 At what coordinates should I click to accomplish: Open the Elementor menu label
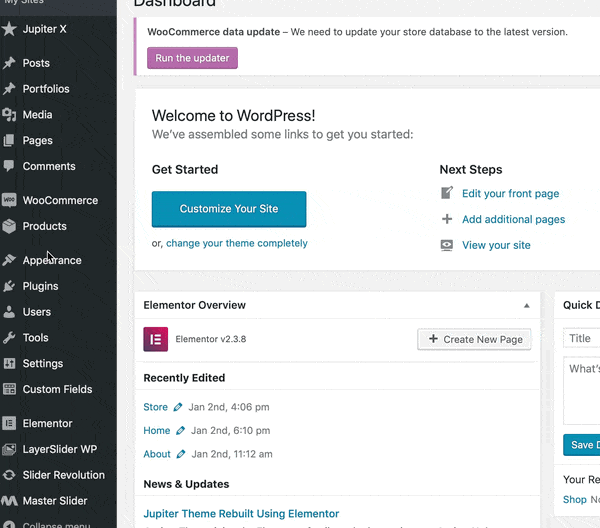[47, 423]
